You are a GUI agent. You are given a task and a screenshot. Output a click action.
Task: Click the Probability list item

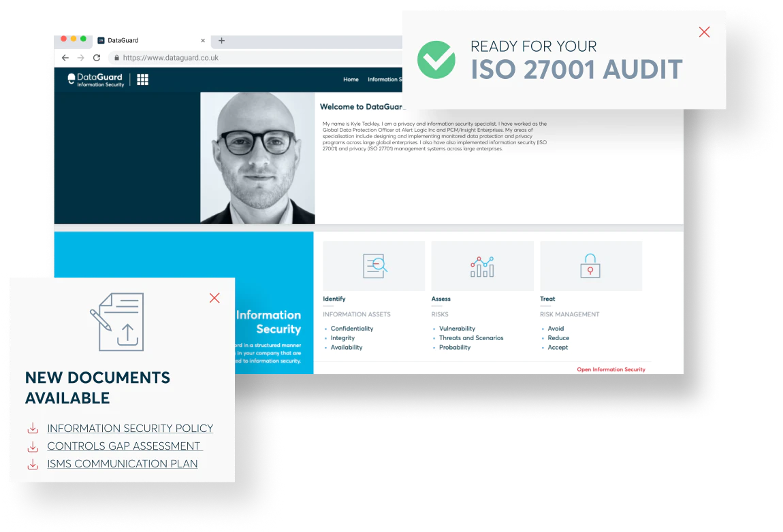(x=455, y=348)
